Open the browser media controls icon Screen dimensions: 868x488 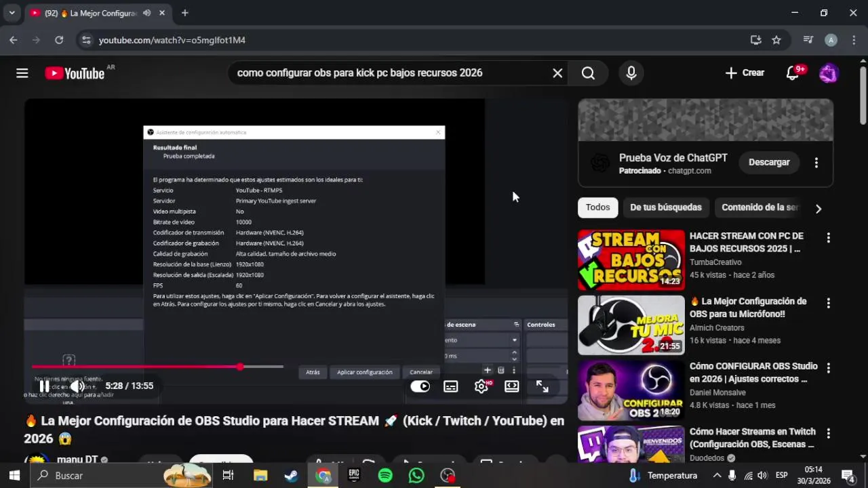pos(808,40)
